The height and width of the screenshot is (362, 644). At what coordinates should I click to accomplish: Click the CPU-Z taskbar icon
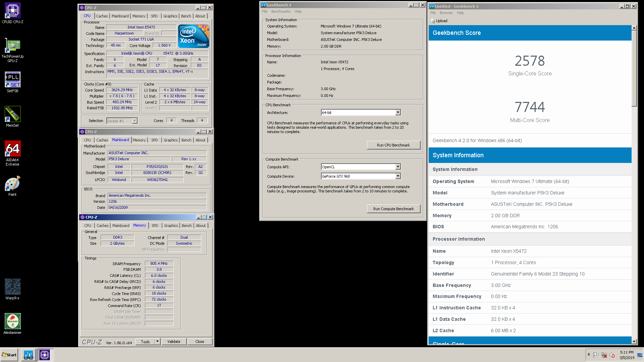coord(44,355)
